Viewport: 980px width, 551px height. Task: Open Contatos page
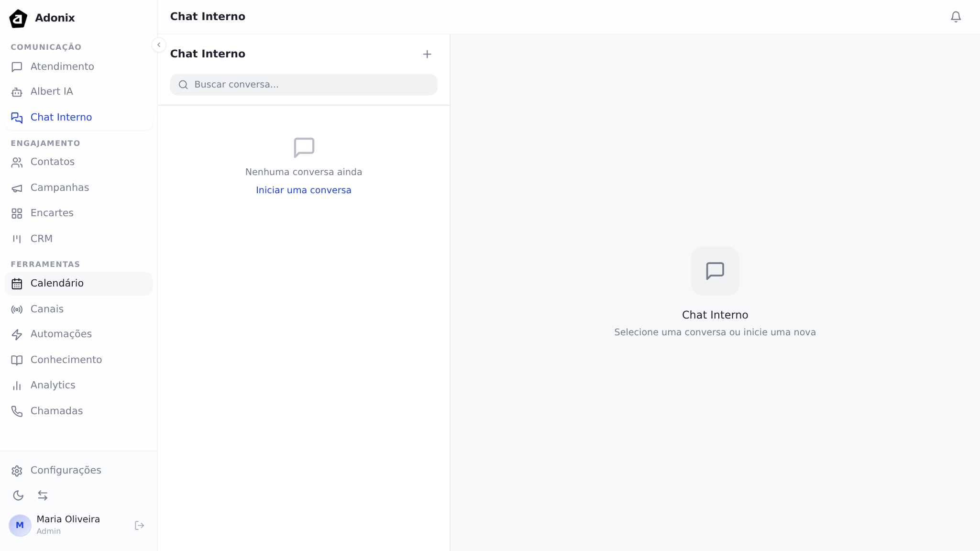pyautogui.click(x=53, y=162)
